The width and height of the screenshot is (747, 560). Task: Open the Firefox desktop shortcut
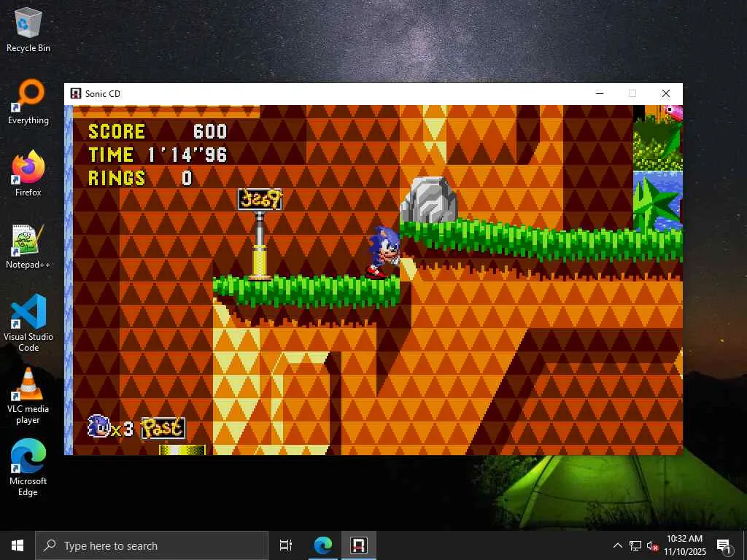tap(28, 174)
